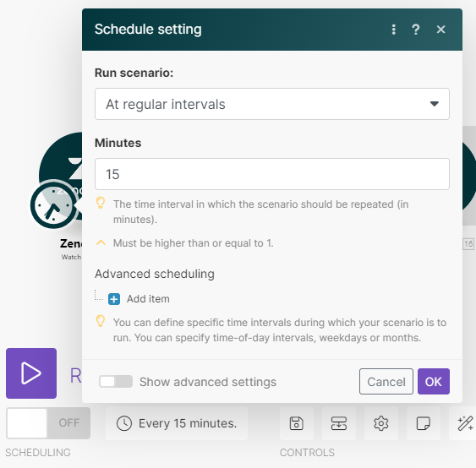Save the scenario with the floppy disk icon
476x468 pixels.
(x=297, y=423)
